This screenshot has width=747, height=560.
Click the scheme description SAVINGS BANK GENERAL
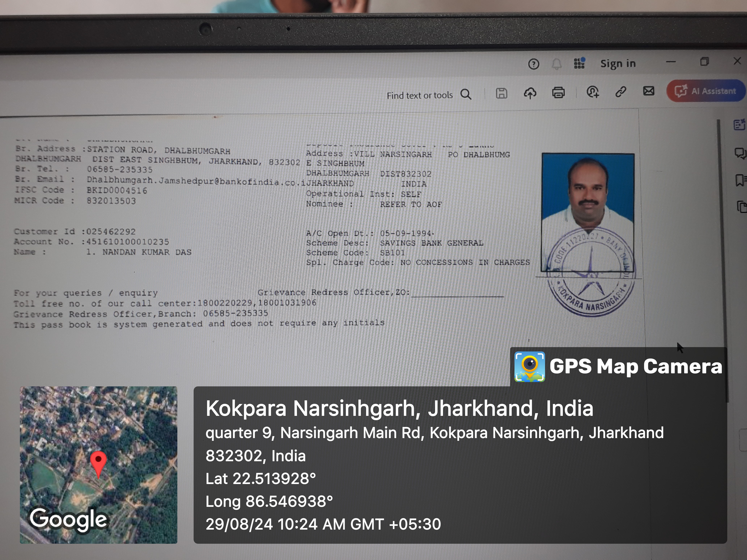click(x=432, y=243)
